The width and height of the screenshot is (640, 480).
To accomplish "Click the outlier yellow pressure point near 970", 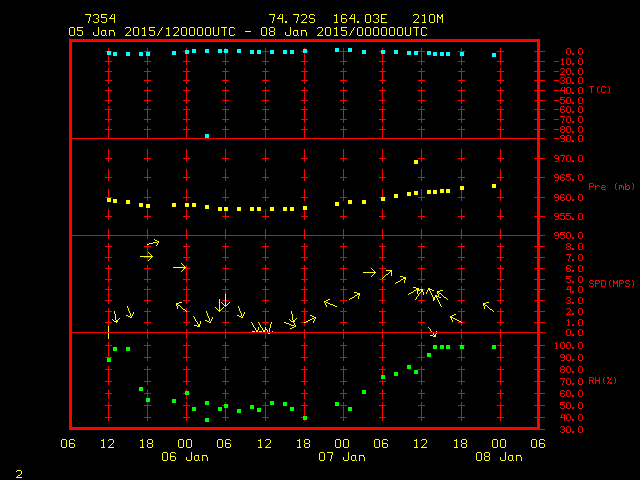I will click(x=416, y=162).
